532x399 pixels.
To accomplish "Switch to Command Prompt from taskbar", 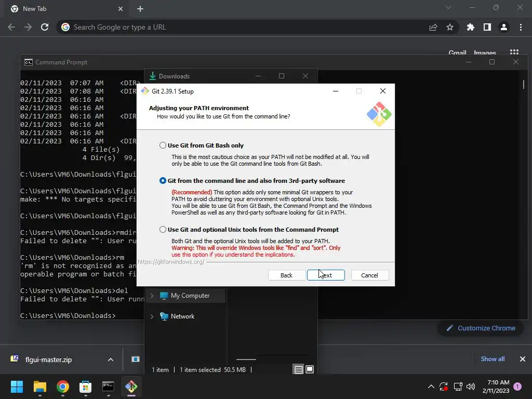I will (x=108, y=387).
